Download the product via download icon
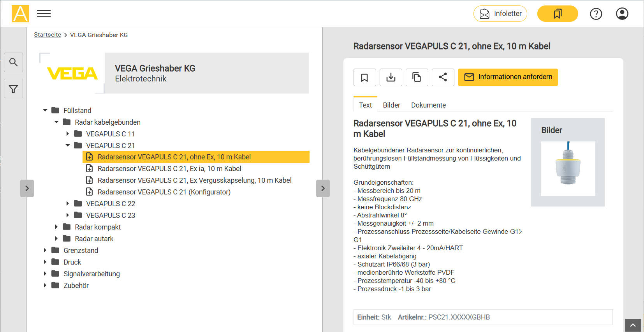644x332 pixels. [x=391, y=77]
